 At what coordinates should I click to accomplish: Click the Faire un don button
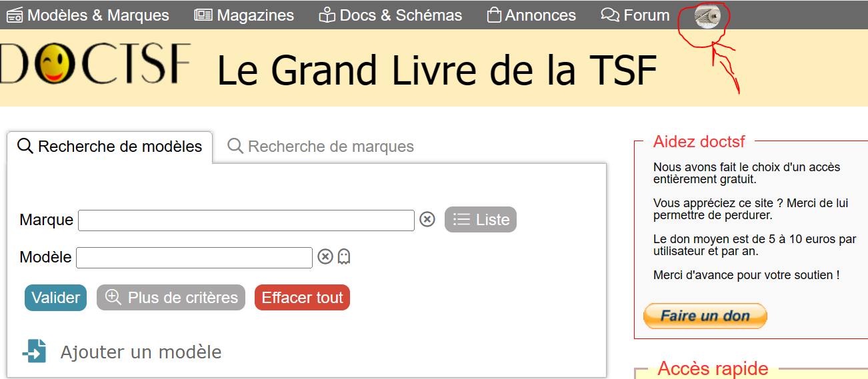click(x=705, y=316)
